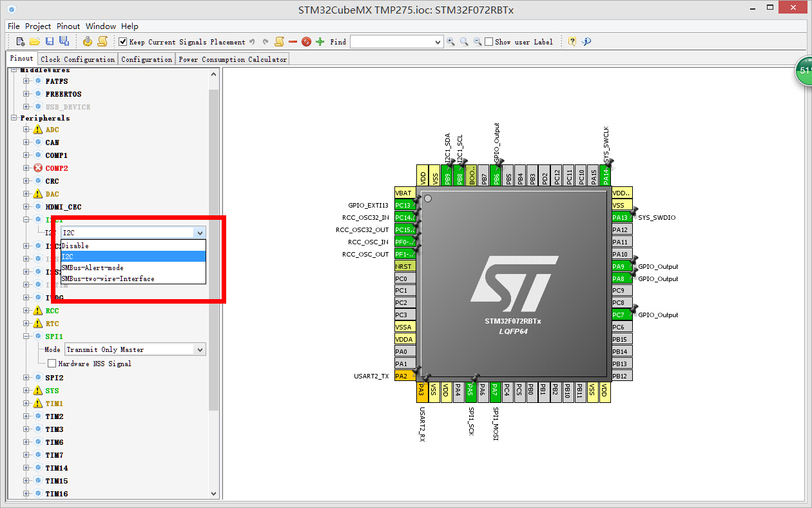Click the Generate Code gear icon
812x508 pixels.
tap(88, 41)
